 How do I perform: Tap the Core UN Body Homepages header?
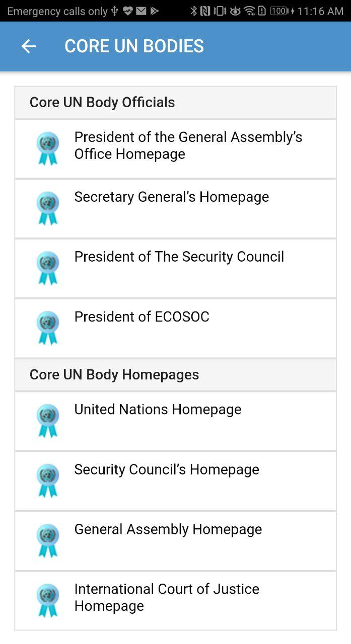pyautogui.click(x=175, y=374)
